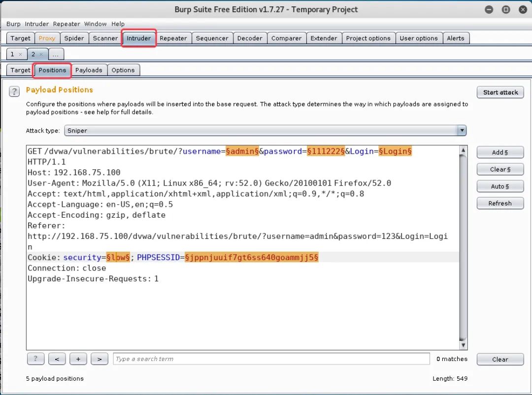Close Intruder attack tab 2

click(41, 54)
